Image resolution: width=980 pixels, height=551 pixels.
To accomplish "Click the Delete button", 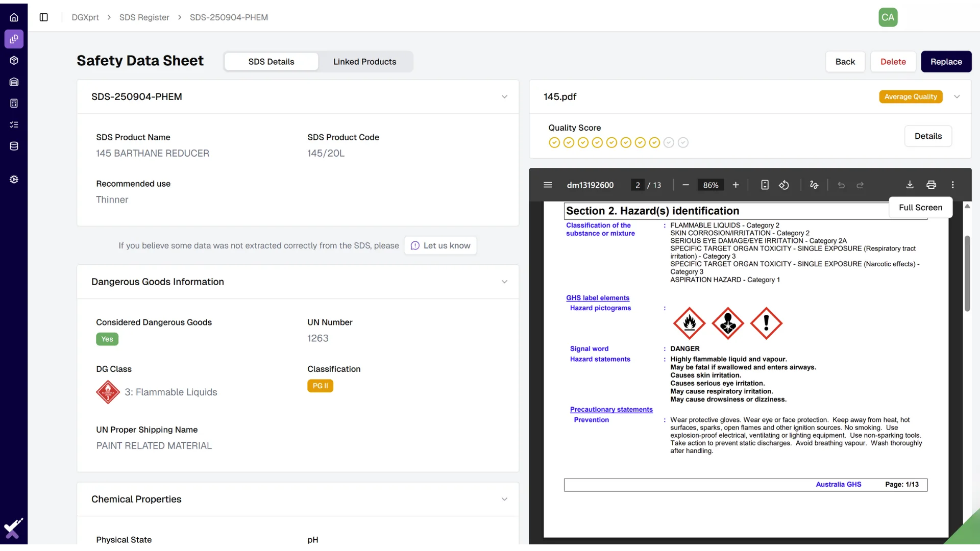I will coord(893,62).
